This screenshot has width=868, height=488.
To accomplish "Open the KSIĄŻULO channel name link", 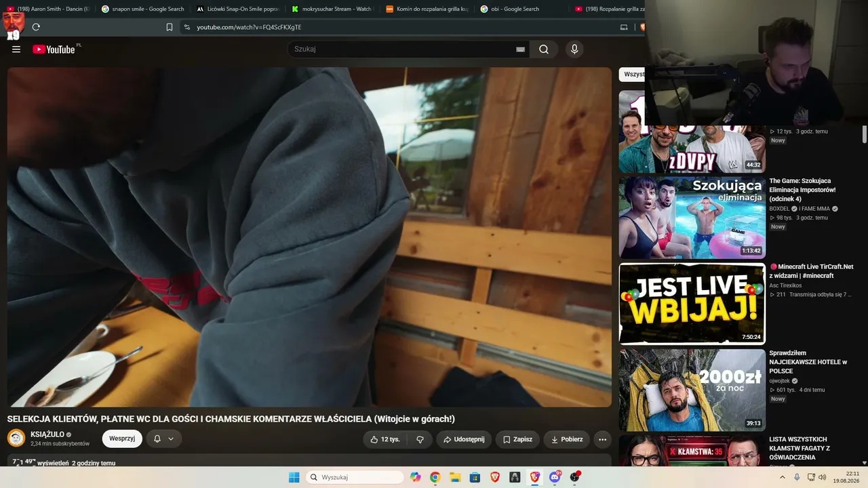I will click(47, 434).
